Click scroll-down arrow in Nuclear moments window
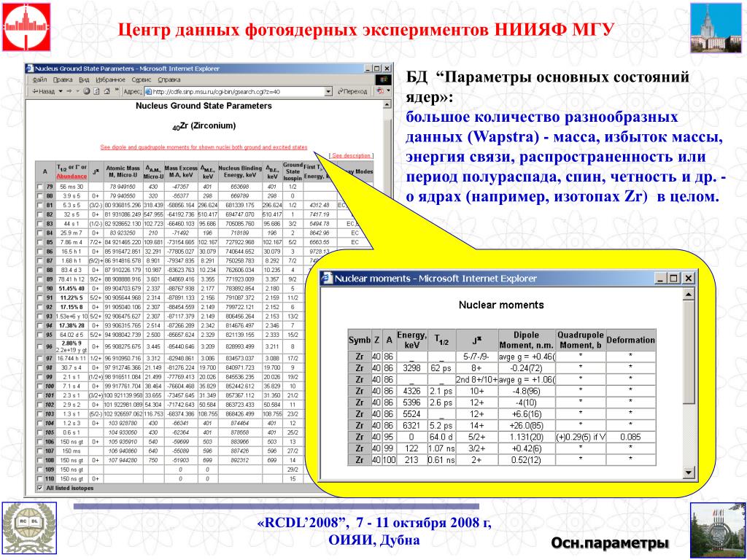 point(688,472)
